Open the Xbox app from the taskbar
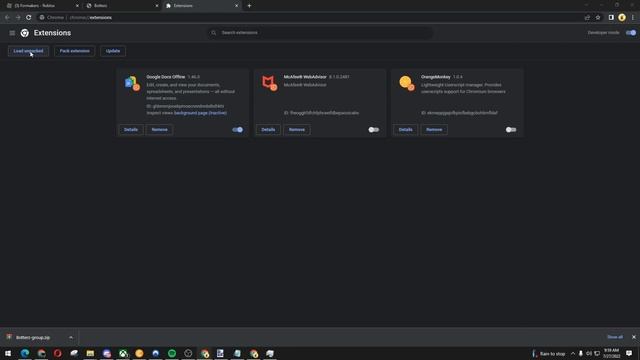 tap(123, 353)
